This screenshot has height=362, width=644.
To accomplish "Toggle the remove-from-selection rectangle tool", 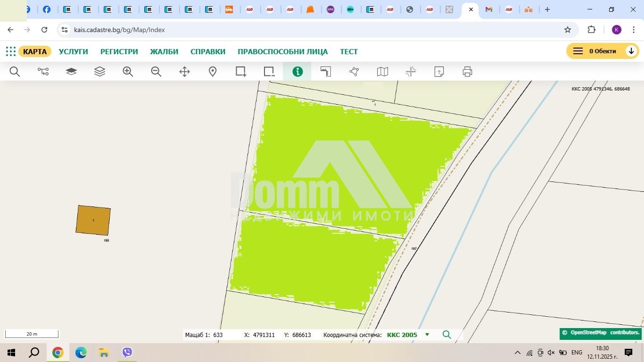I will click(x=269, y=72).
